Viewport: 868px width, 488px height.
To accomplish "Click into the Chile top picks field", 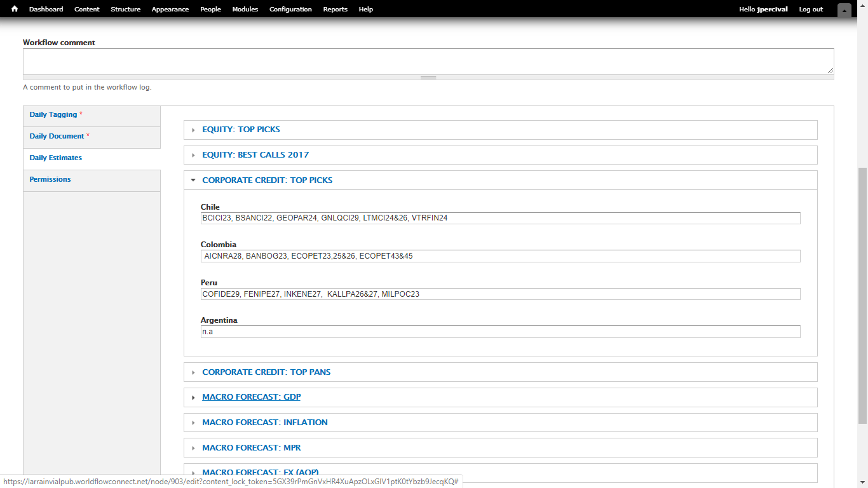I will tap(499, 219).
